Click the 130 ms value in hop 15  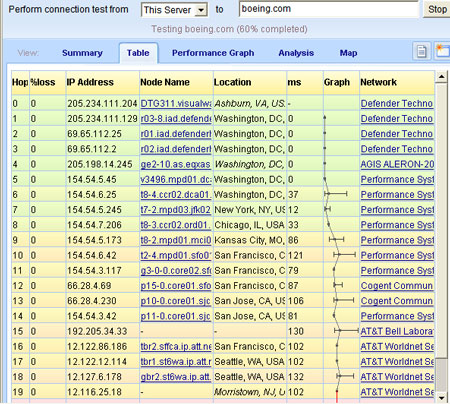click(296, 331)
